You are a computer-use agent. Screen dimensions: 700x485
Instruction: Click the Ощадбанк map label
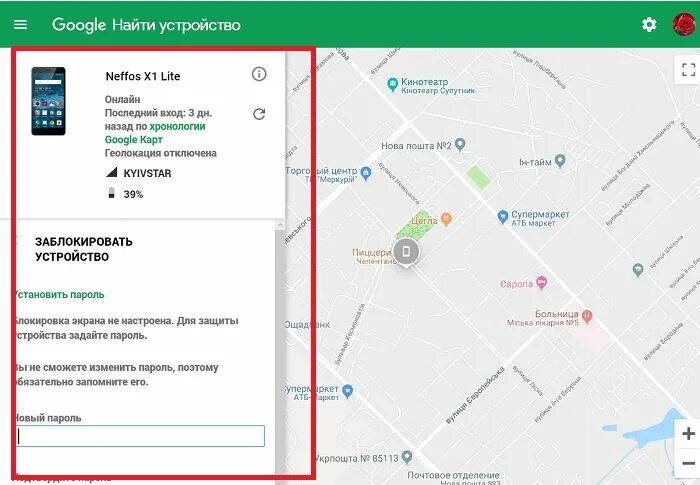tap(307, 325)
